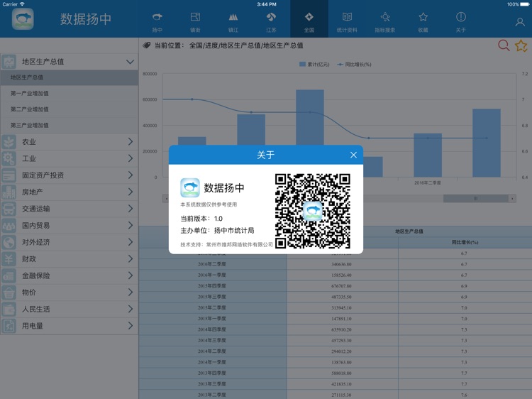Add current page to favorites via yellow star
532x399 pixels.
tap(521, 45)
